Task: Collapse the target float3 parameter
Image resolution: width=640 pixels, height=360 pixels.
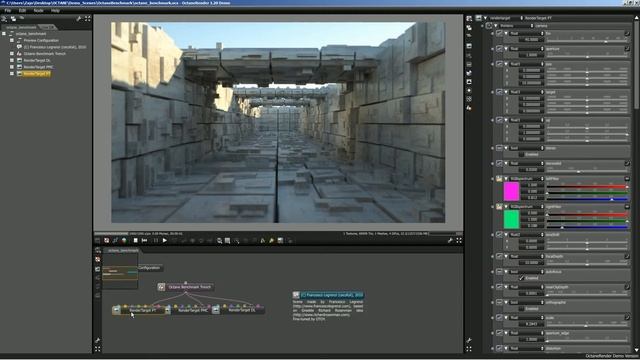Action: click(506, 92)
